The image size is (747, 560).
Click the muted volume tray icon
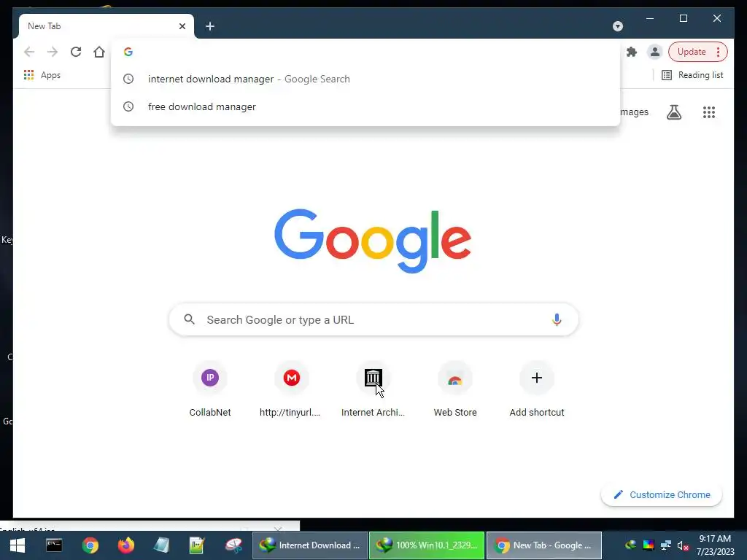coord(683,545)
